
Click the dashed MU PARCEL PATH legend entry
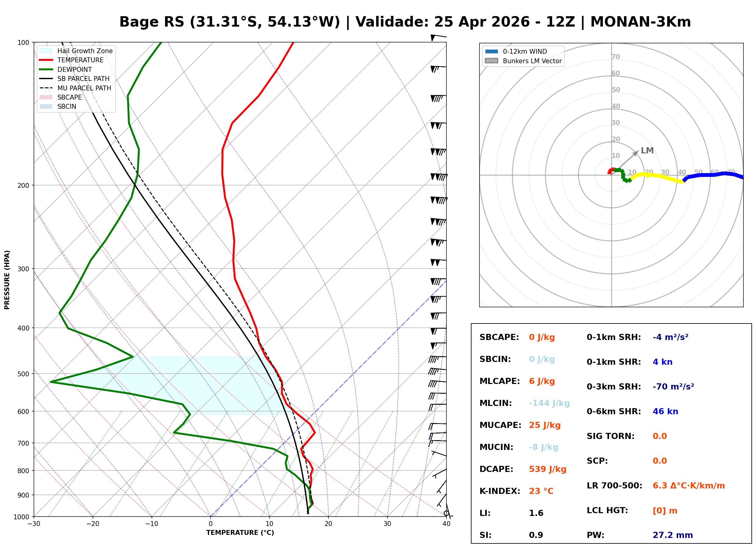(46, 88)
